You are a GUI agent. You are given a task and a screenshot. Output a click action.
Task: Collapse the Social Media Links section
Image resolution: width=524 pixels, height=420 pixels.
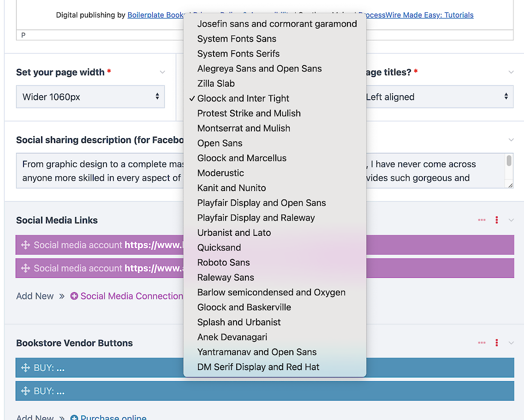click(511, 220)
